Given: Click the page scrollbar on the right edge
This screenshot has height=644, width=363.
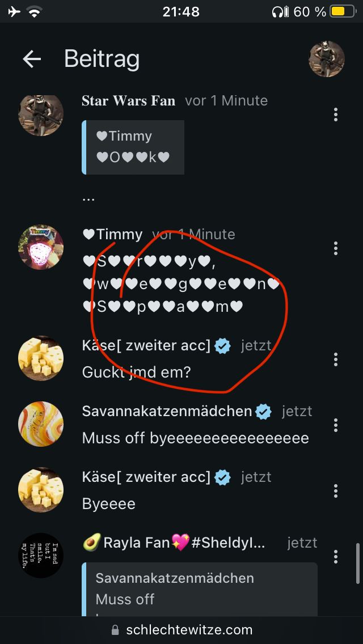Looking at the screenshot, I should tap(357, 563).
